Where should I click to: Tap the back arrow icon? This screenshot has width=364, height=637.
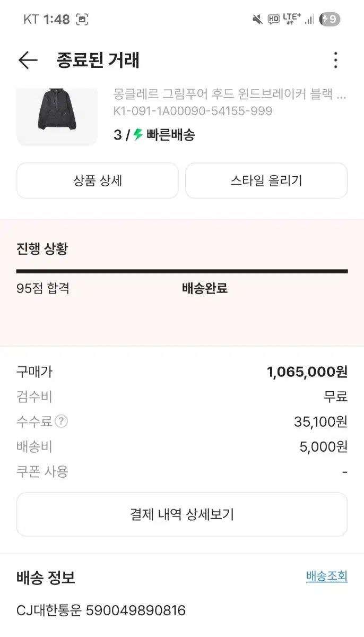point(28,61)
